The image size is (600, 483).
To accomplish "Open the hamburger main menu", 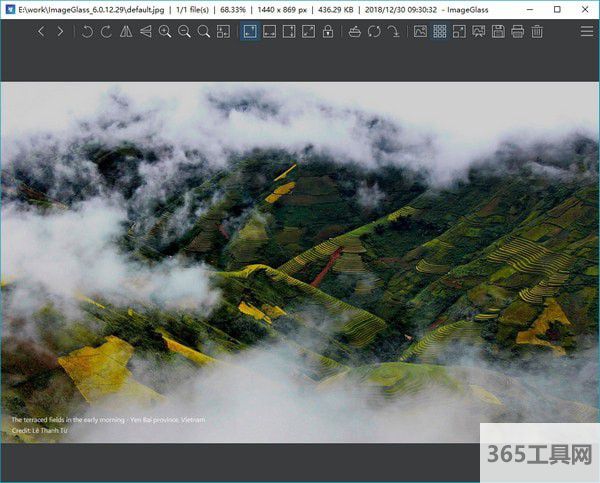I will (x=587, y=32).
